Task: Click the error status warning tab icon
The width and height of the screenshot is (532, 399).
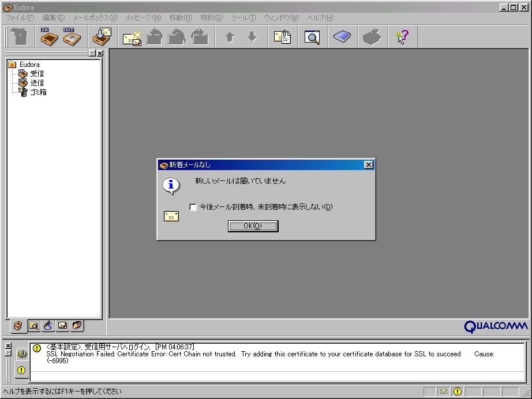Action: [21, 370]
